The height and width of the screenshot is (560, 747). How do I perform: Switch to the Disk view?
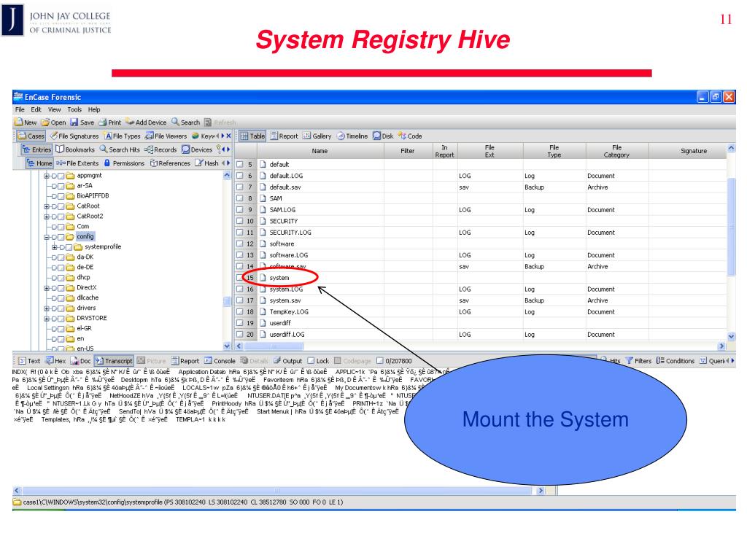click(x=383, y=136)
